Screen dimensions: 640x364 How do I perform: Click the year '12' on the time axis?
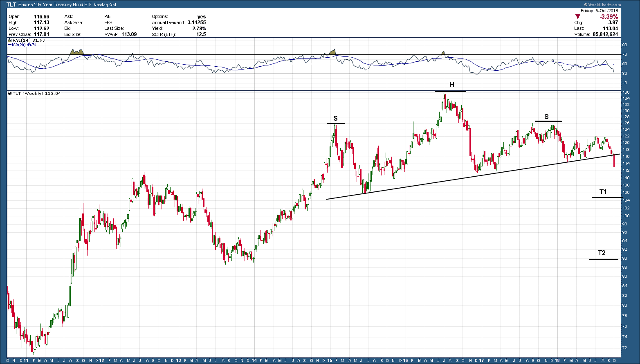click(x=101, y=360)
